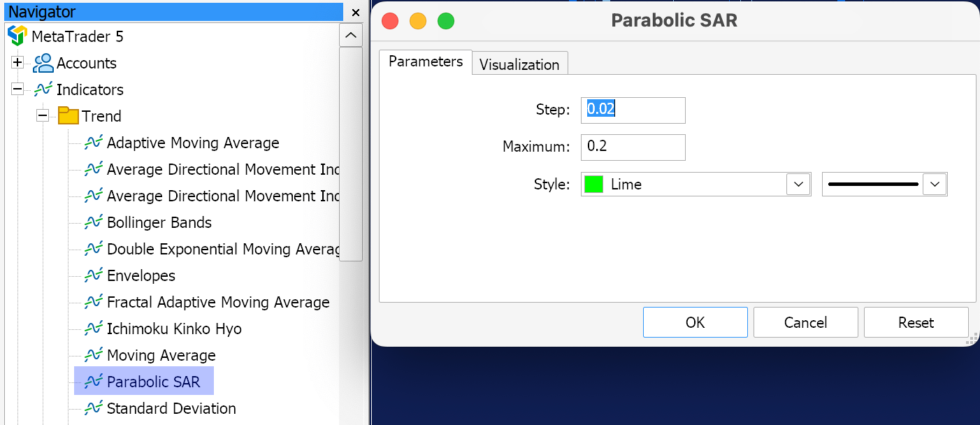Click the Fractal Adaptive Moving Average icon
Screen dimensions: 980x425
coord(94,302)
